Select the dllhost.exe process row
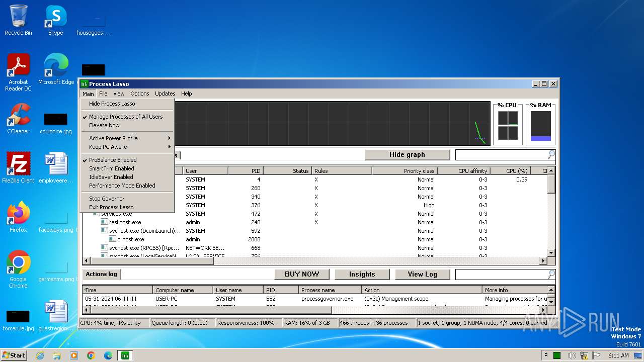This screenshot has width=644, height=362. [x=315, y=239]
